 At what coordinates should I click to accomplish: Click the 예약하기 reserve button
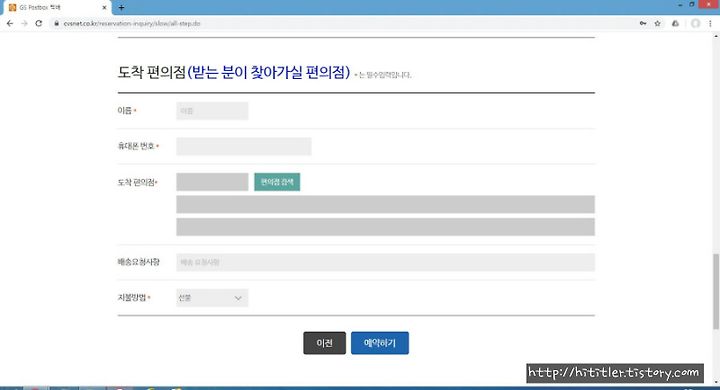(380, 343)
